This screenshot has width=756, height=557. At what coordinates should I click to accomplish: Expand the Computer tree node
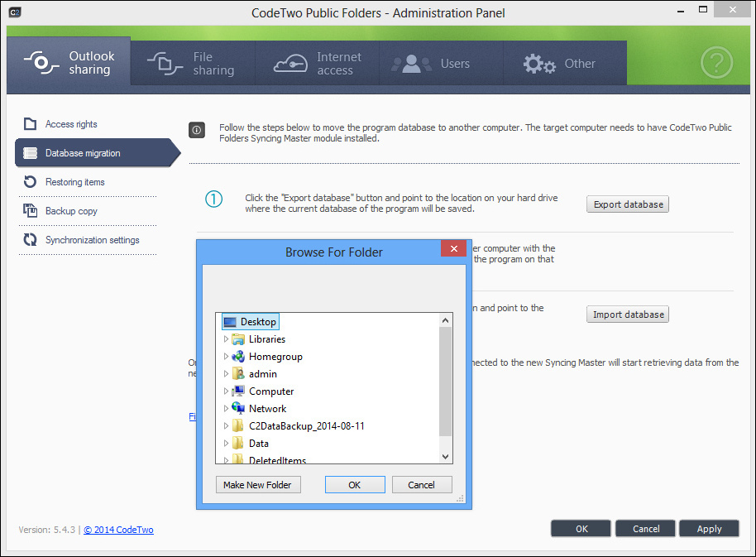coord(226,391)
